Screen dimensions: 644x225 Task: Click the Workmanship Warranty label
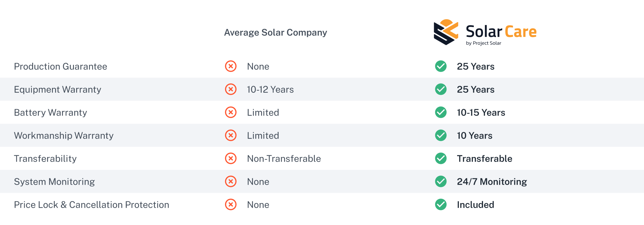coord(64,136)
